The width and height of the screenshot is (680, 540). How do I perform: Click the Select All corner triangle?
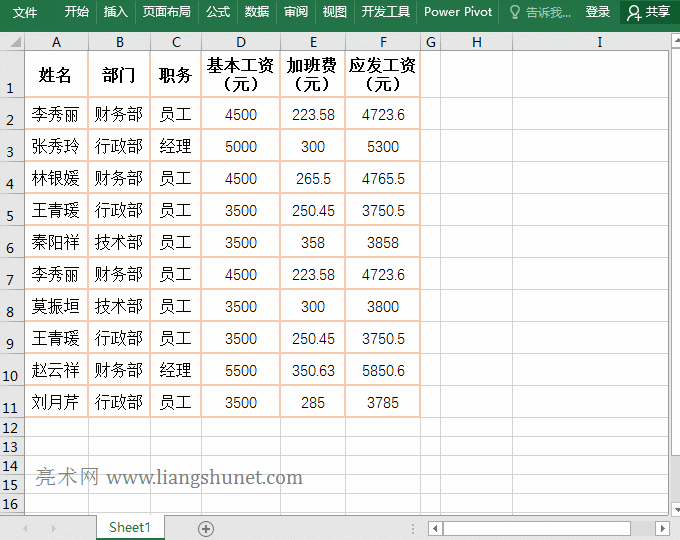[16, 42]
